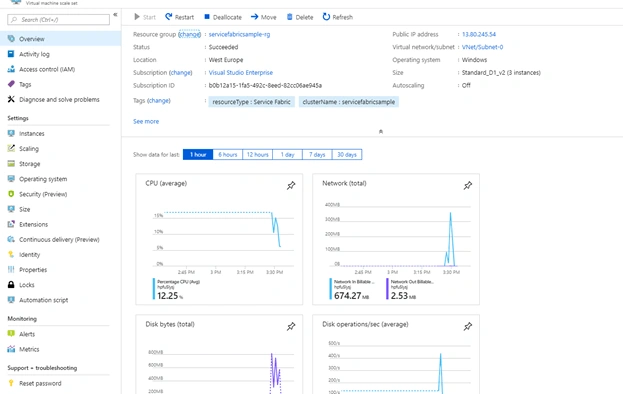Select Overview in the sidebar
The height and width of the screenshot is (394, 623).
pos(60,39)
